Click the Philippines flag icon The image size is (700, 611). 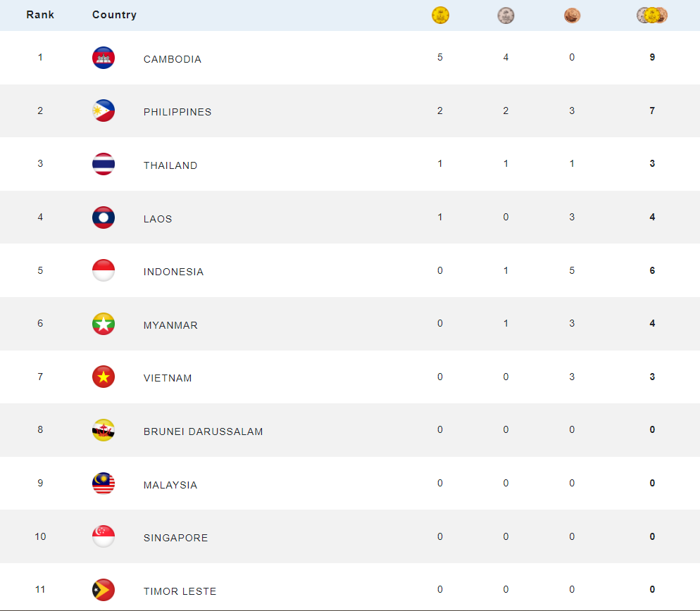pos(104,111)
